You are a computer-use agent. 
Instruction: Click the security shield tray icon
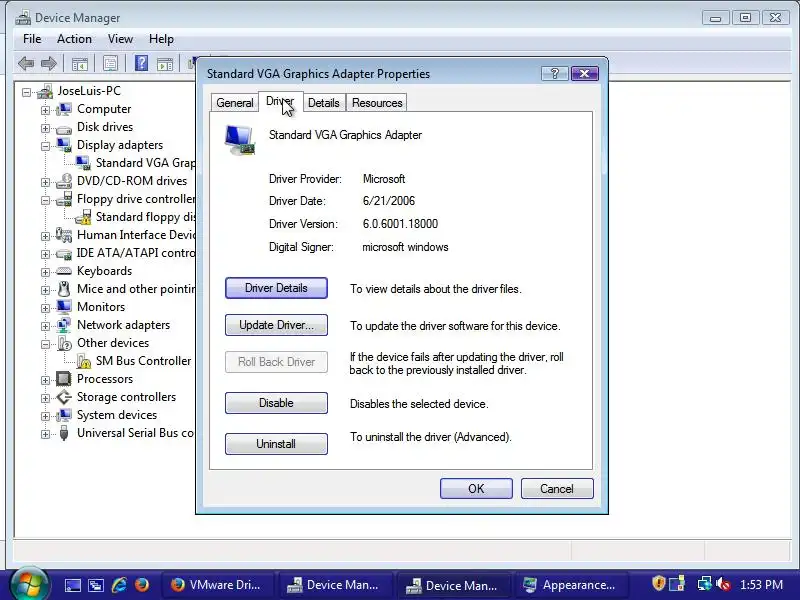[659, 583]
